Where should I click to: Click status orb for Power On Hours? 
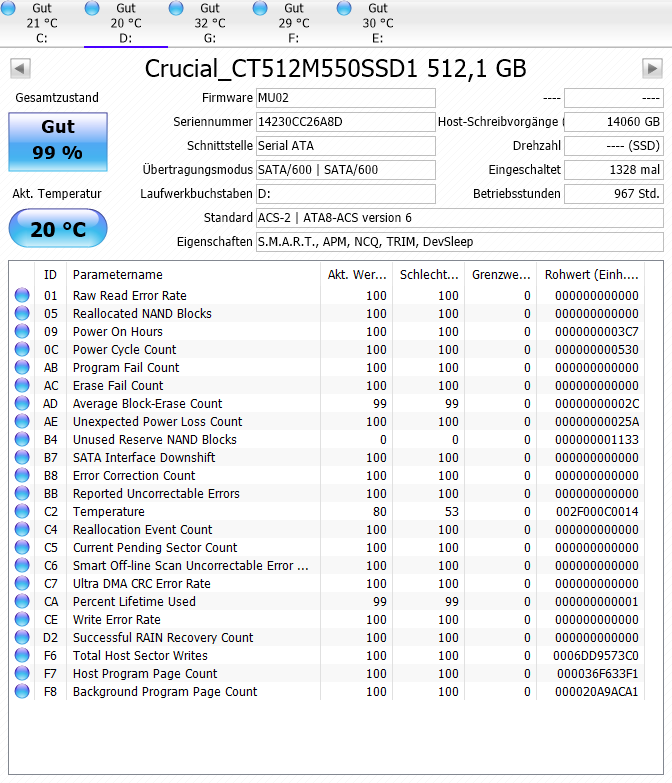coord(22,331)
